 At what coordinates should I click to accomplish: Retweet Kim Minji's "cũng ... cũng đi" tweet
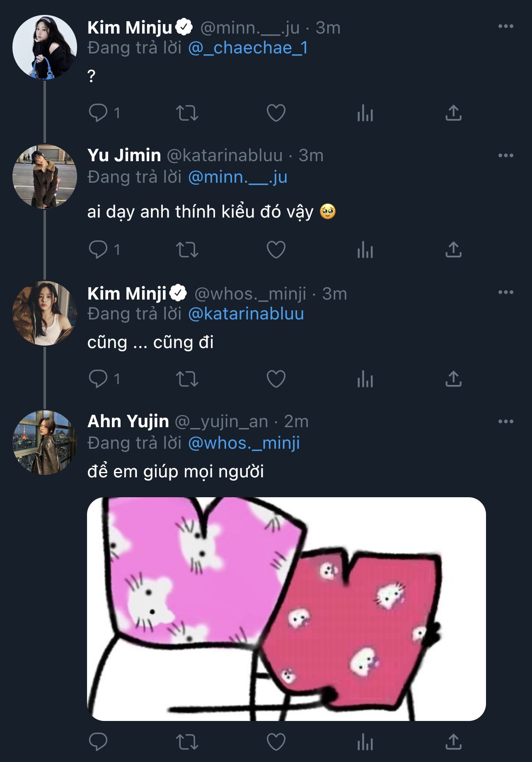click(187, 379)
